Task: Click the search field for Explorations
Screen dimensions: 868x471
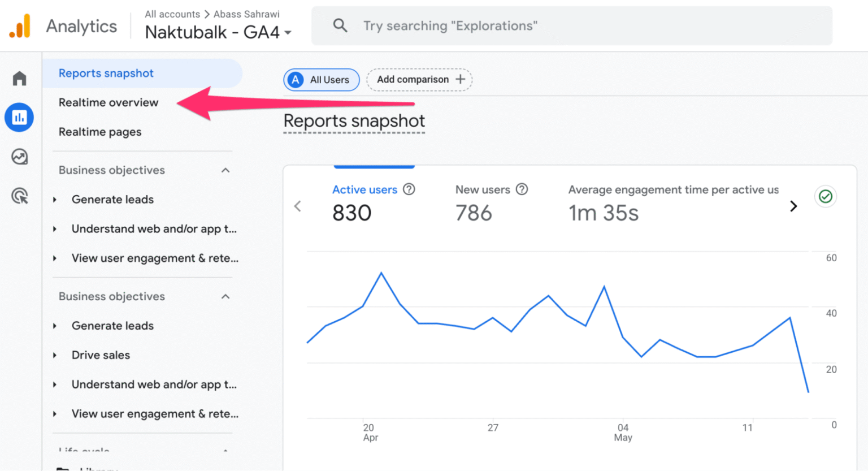Action: point(571,26)
